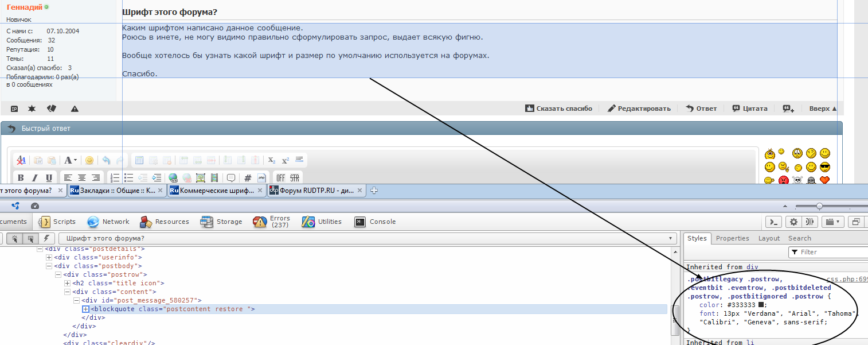
Task: Expand the blockquote postcontent node
Action: [85, 309]
